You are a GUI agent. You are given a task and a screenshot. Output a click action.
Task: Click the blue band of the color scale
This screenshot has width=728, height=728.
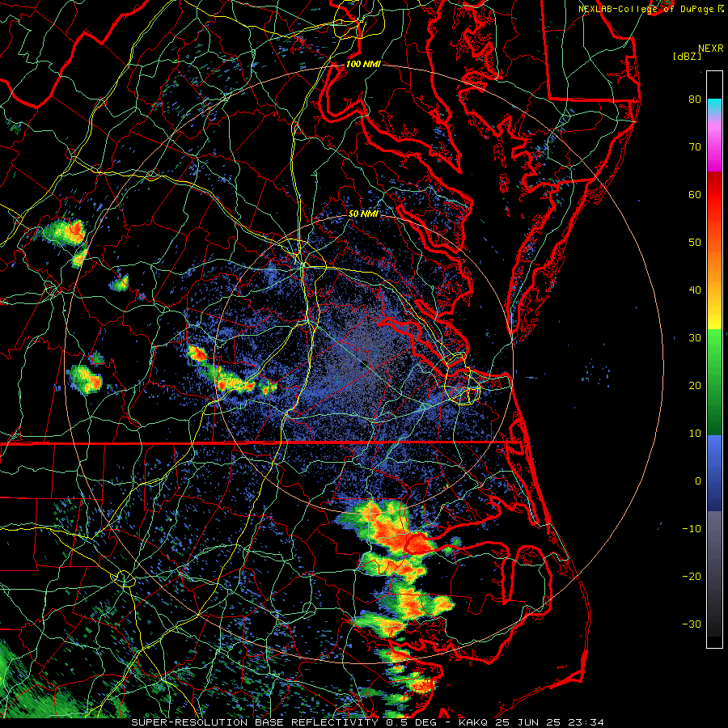(714, 472)
